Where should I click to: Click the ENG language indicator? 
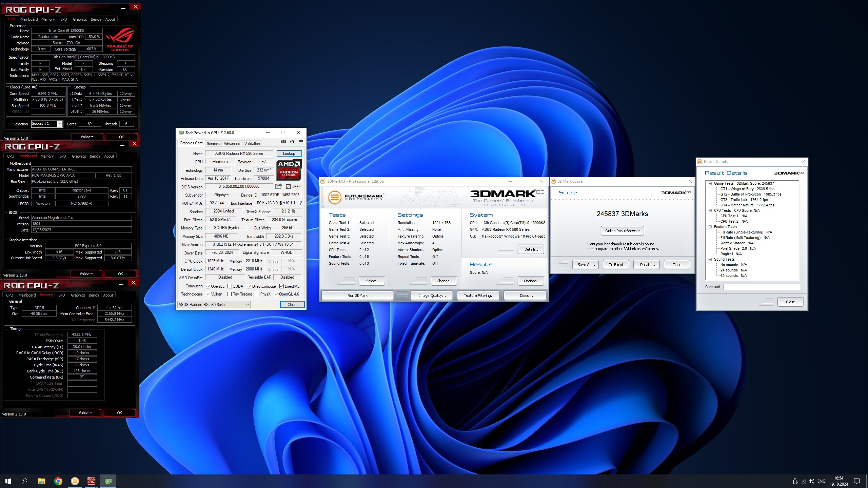pos(821,481)
